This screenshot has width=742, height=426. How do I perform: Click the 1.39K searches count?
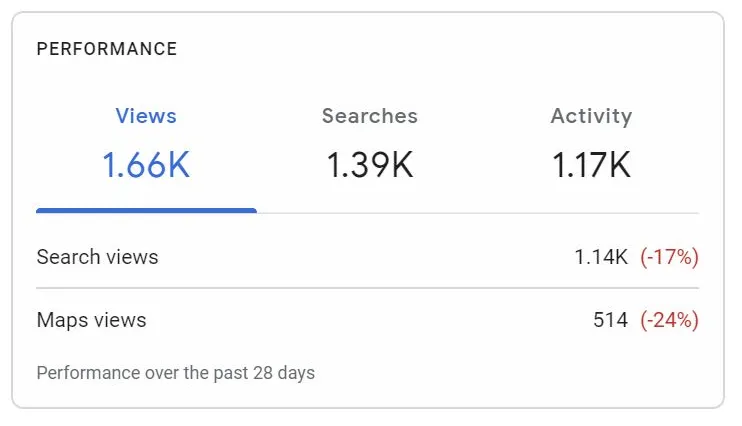click(x=369, y=164)
